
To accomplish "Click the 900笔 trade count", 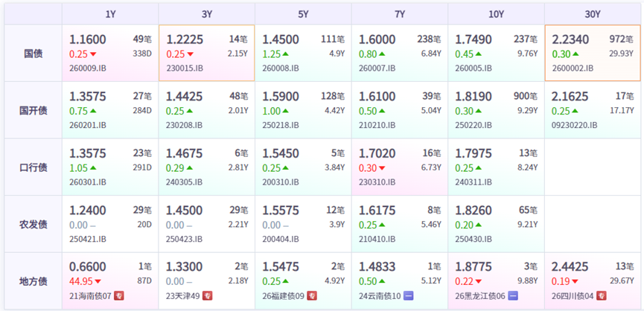I will coord(526,97).
